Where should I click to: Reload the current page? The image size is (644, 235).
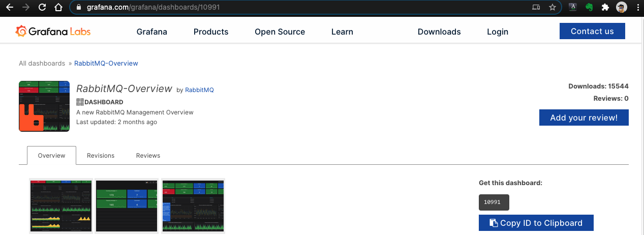[x=42, y=8]
